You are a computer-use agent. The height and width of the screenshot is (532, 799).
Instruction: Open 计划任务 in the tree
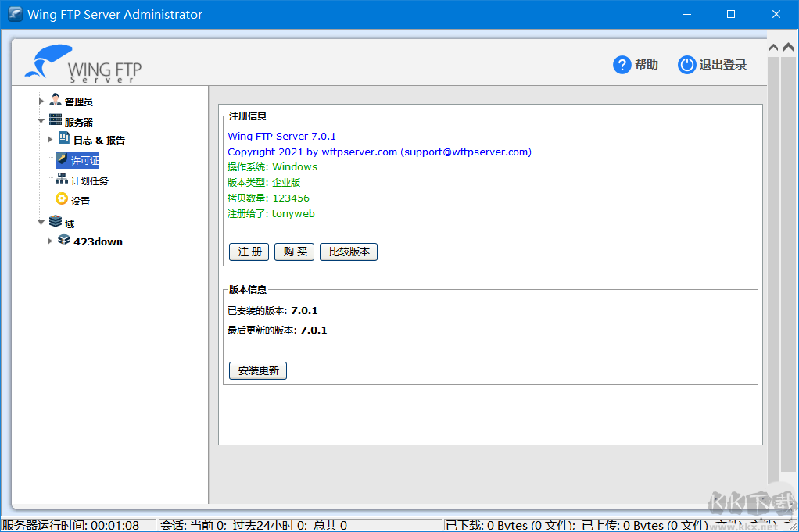point(90,180)
